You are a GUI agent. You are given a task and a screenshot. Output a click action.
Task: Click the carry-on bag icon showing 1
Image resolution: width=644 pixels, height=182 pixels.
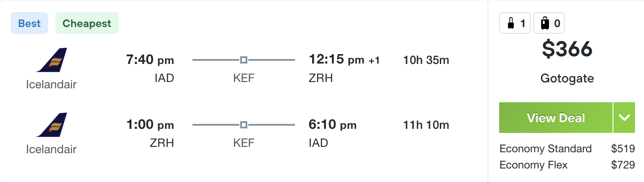click(x=515, y=23)
